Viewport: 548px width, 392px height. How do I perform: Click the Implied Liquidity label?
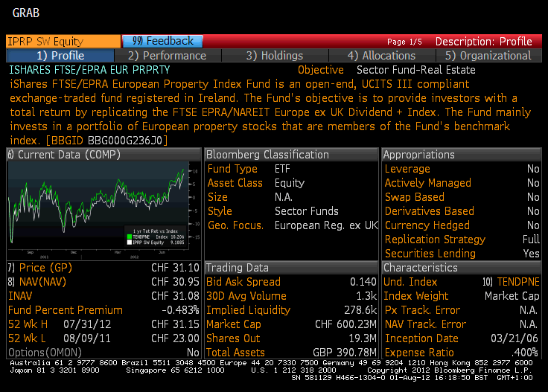(x=249, y=310)
